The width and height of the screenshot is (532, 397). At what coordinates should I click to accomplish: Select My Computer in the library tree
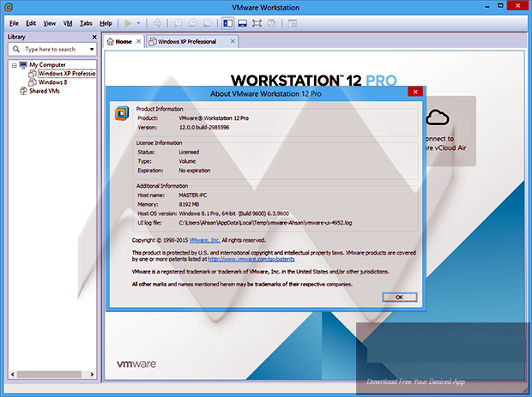click(47, 65)
